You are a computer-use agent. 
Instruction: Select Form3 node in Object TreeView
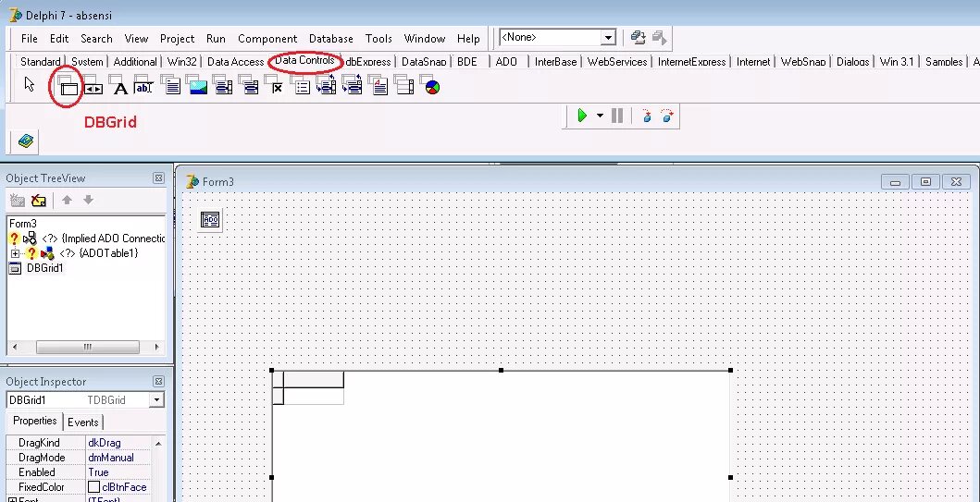(23, 224)
